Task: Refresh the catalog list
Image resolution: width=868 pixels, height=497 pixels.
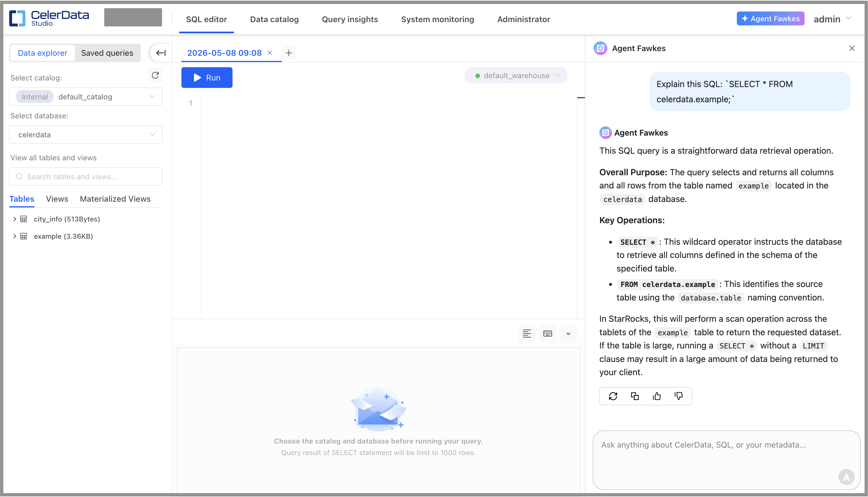Action: tap(156, 76)
